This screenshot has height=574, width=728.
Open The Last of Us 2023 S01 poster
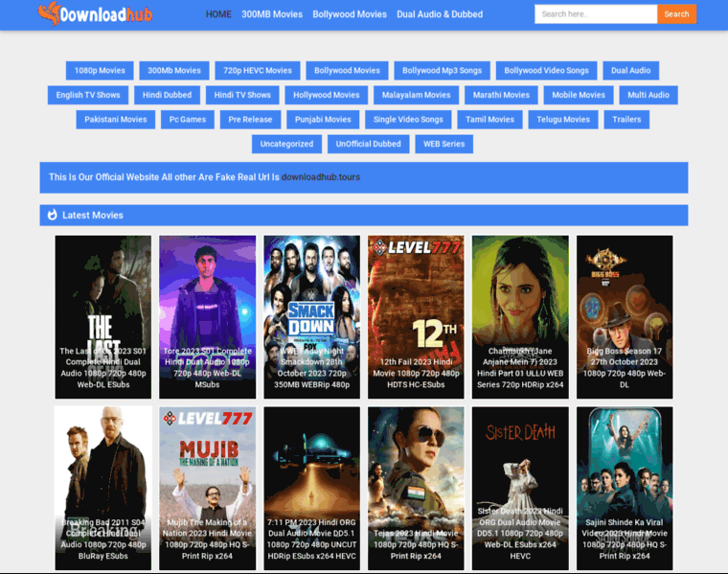click(x=103, y=317)
